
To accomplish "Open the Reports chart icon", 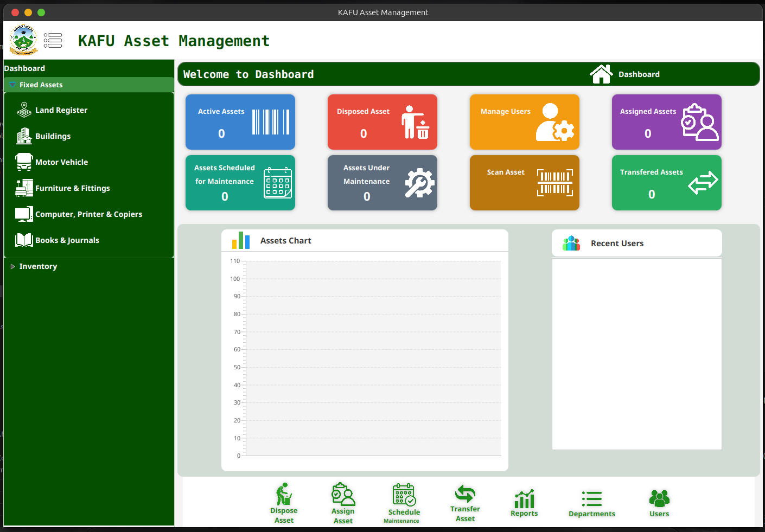I will click(x=524, y=498).
